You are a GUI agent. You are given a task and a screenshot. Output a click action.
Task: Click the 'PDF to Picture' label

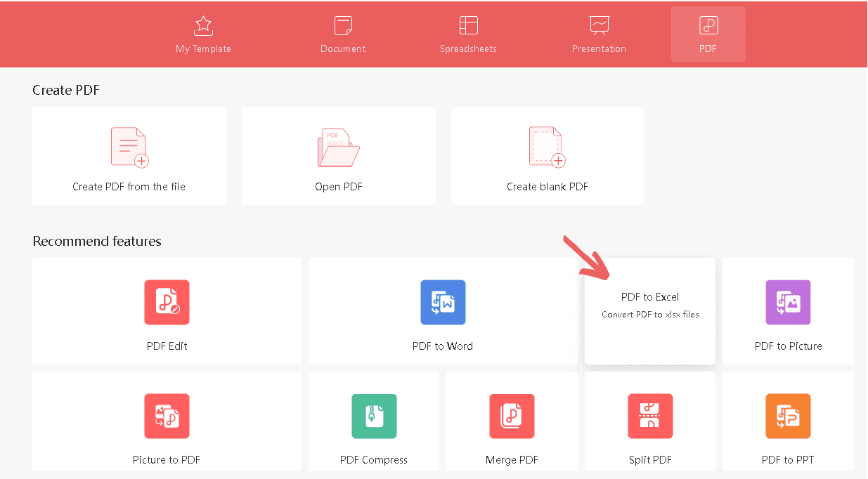click(x=788, y=346)
